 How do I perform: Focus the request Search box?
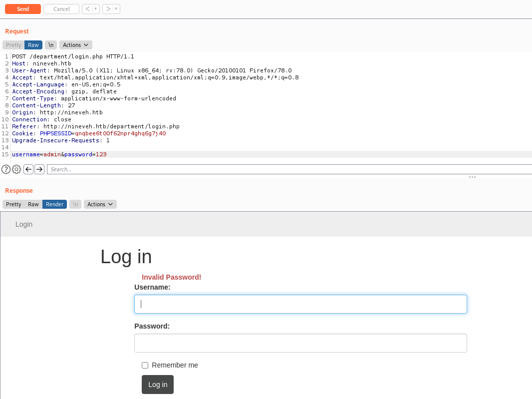tap(289, 169)
